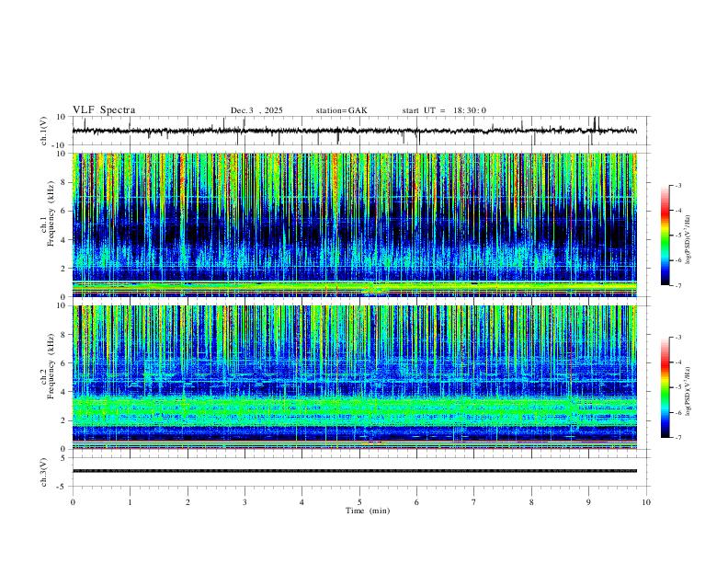Click the "VLF Spectra" title text
This screenshot has height=563, width=728.
(x=104, y=110)
